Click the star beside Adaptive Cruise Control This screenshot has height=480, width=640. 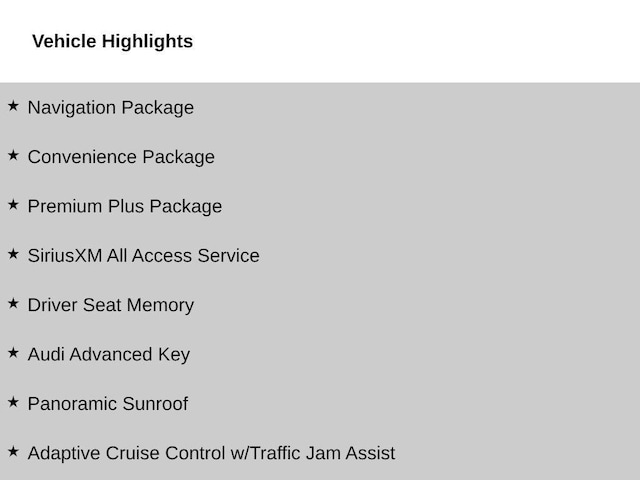13,451
